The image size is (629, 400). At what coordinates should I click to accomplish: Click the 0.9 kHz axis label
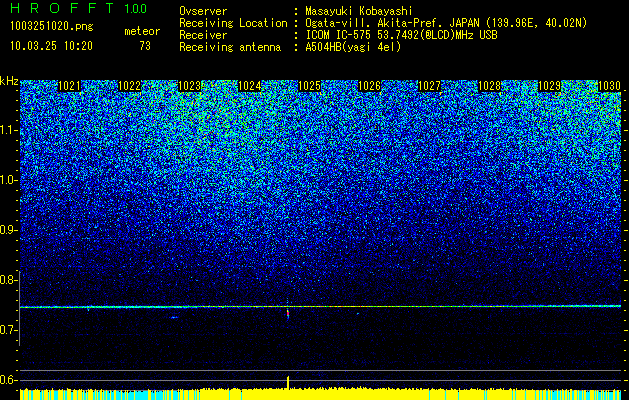pyautogui.click(x=8, y=230)
